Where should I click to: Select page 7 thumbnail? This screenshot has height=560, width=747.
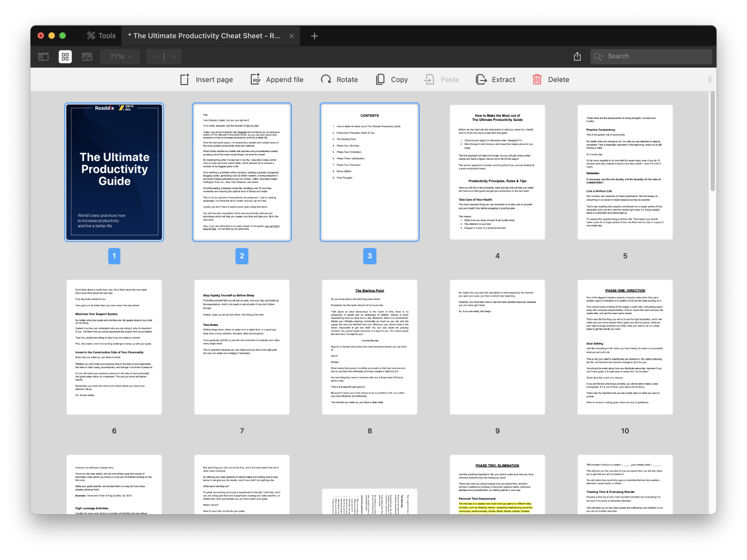tap(242, 347)
